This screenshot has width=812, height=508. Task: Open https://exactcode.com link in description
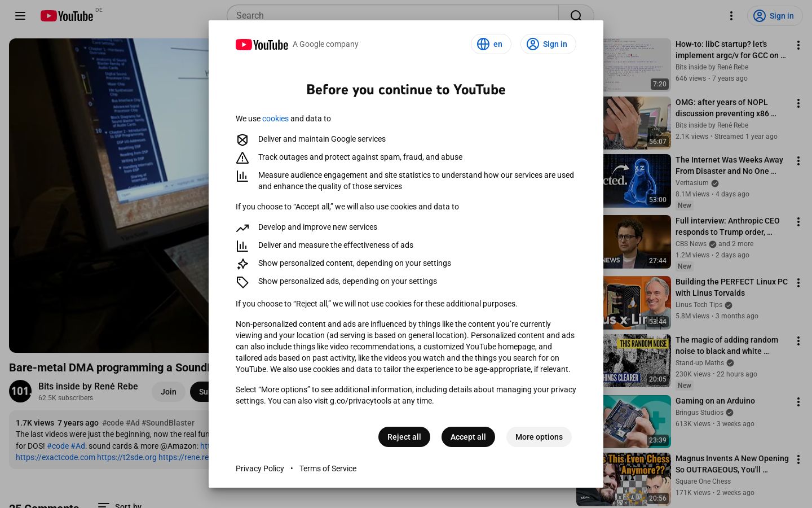[x=55, y=457]
